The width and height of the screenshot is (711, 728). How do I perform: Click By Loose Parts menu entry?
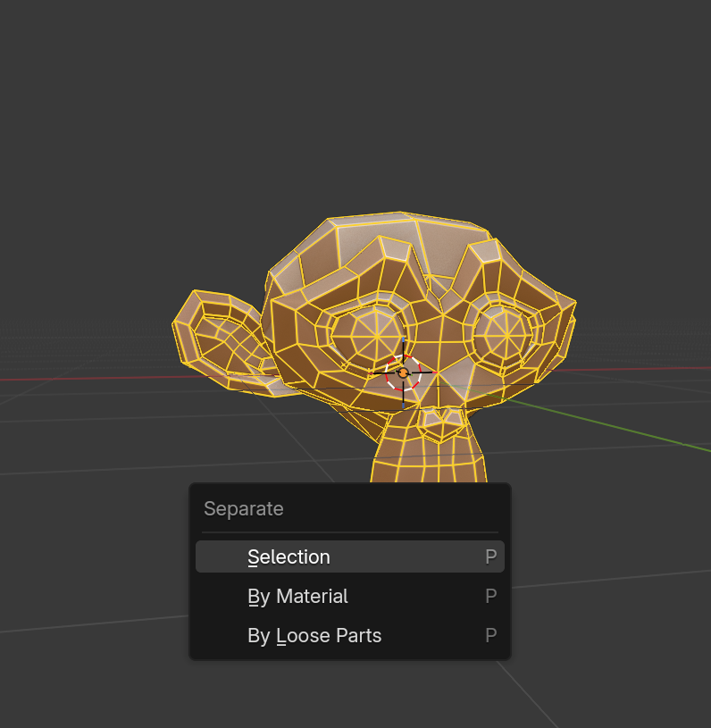314,635
